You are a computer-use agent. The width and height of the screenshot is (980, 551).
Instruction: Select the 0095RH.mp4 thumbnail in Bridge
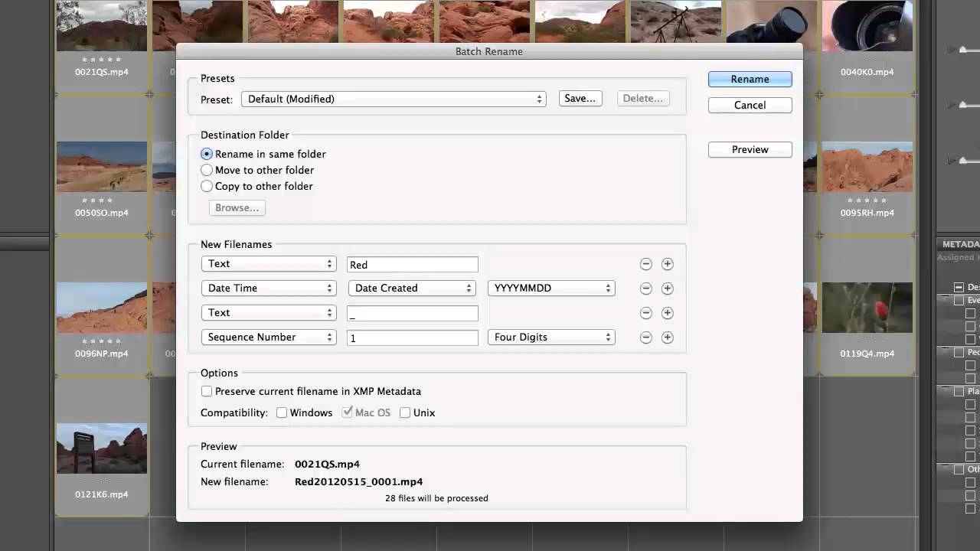click(867, 166)
